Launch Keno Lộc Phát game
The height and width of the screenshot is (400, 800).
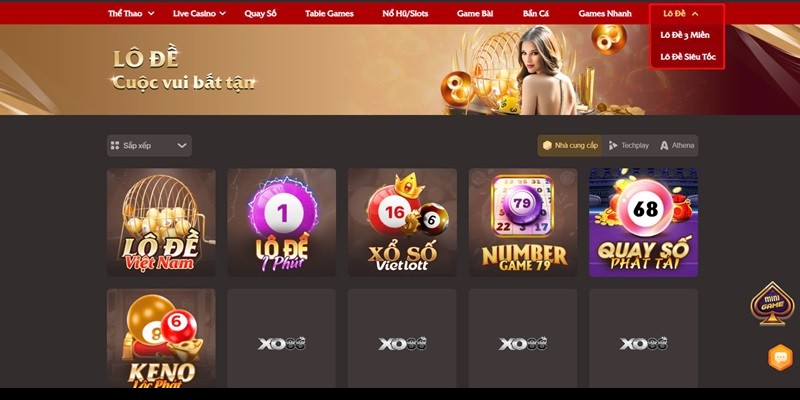(x=161, y=338)
